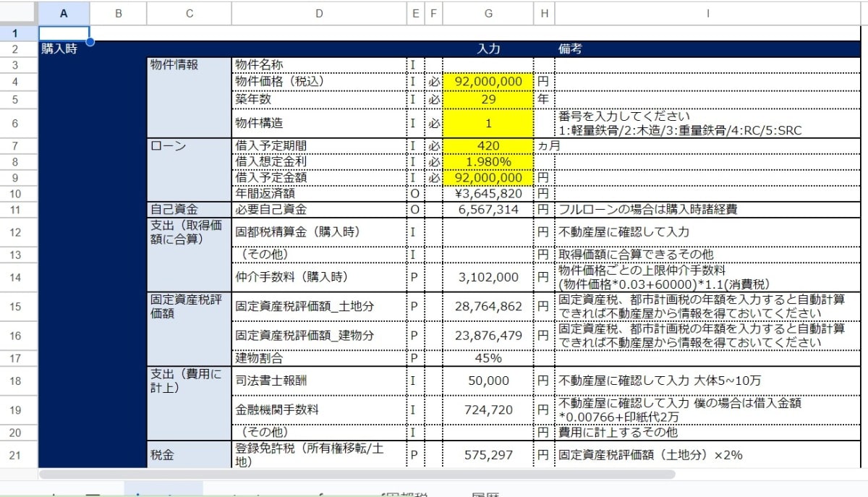Image resolution: width=868 pixels, height=497 pixels.
Task: Select the 金融機関手数料 value 724,720
Action: [x=488, y=409]
